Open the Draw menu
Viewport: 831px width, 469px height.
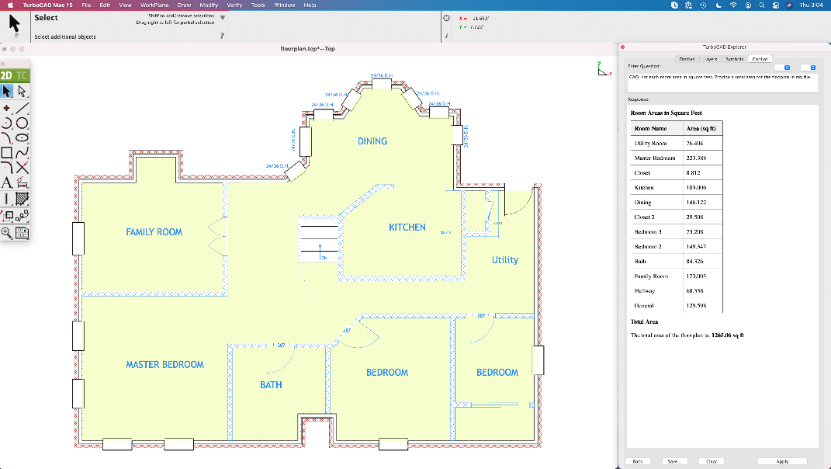184,5
